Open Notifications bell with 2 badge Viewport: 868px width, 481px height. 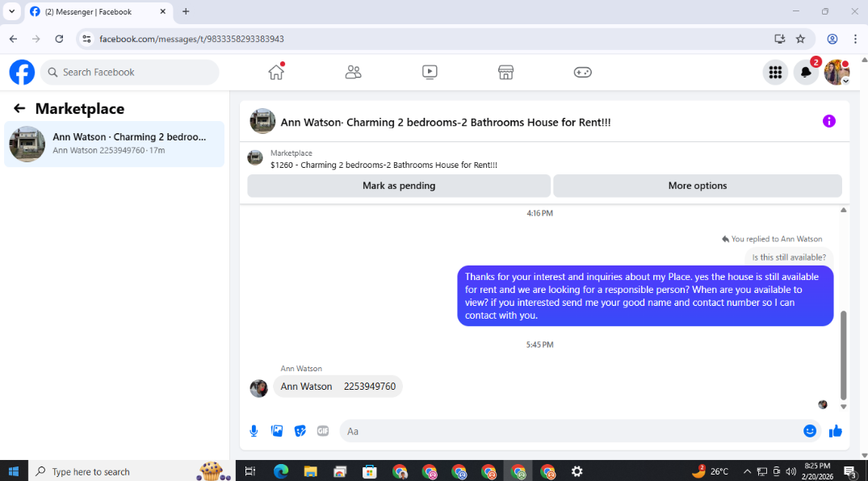click(x=806, y=72)
